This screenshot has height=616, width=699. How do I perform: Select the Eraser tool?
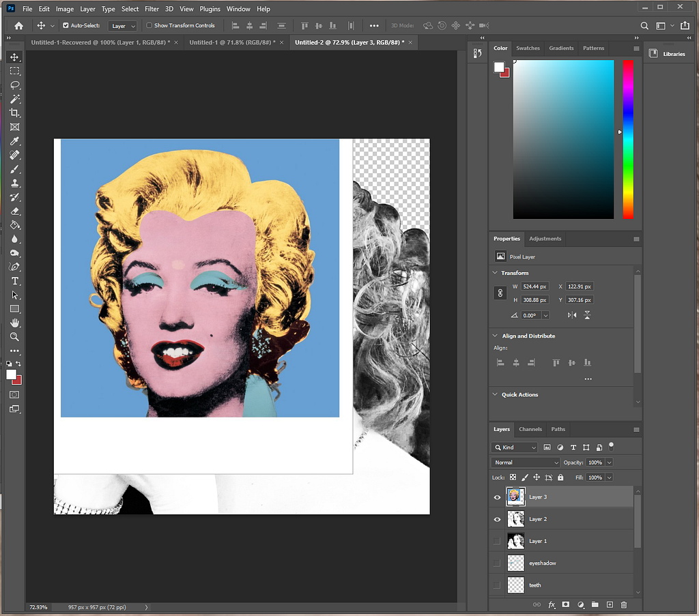(15, 211)
